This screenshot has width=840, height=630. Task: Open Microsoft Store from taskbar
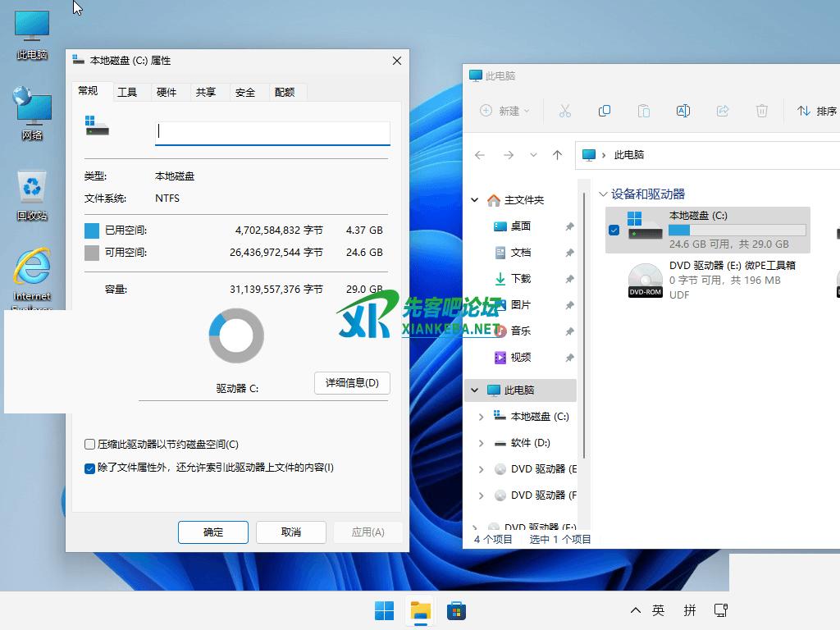(456, 610)
